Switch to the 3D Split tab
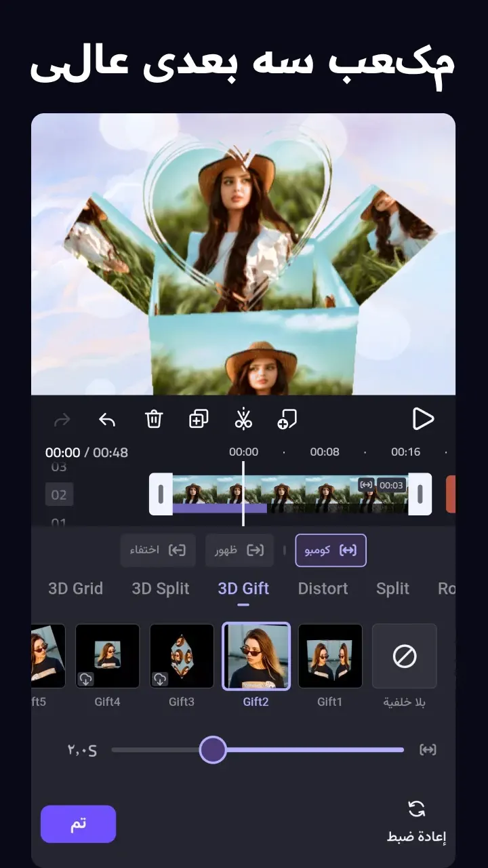This screenshot has width=488, height=868. [161, 589]
